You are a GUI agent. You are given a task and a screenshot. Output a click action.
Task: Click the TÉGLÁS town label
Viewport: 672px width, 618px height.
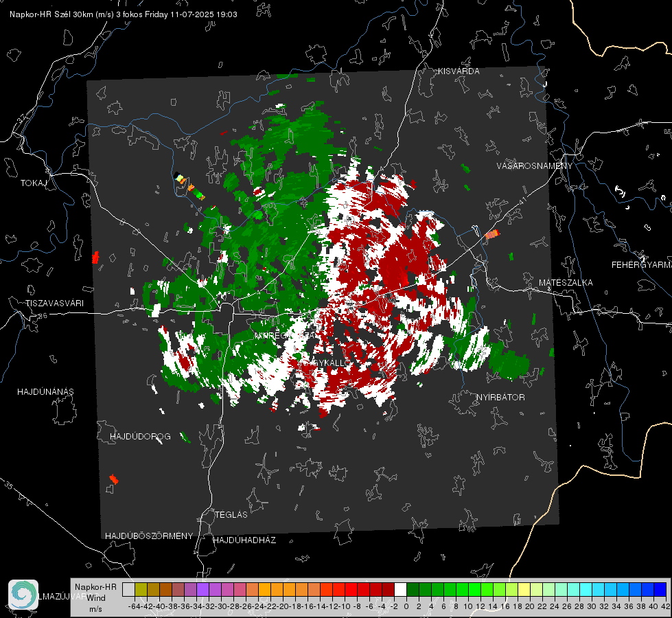[x=231, y=514]
